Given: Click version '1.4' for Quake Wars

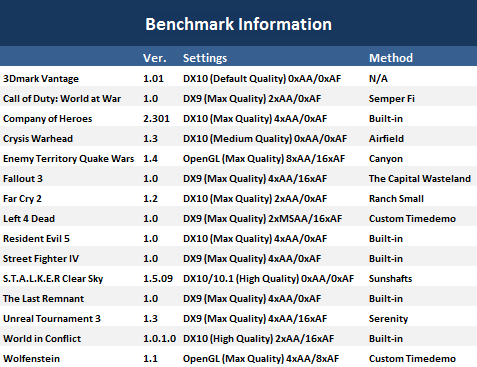Looking at the screenshot, I should tap(150, 159).
